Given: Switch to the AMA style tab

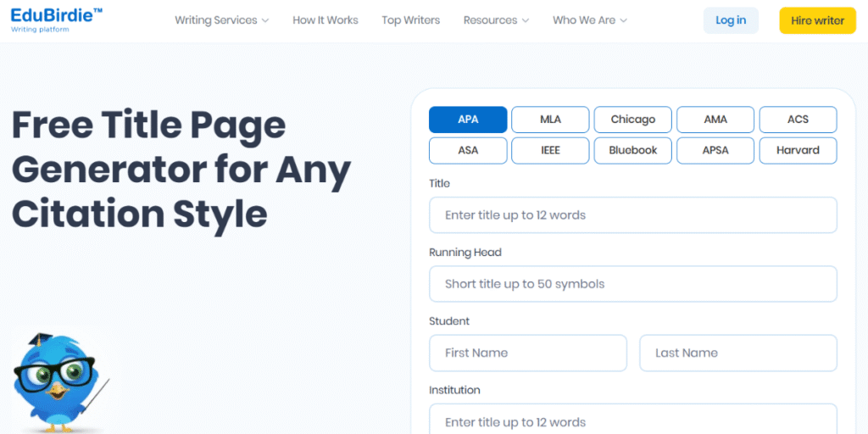Looking at the screenshot, I should pos(715,120).
